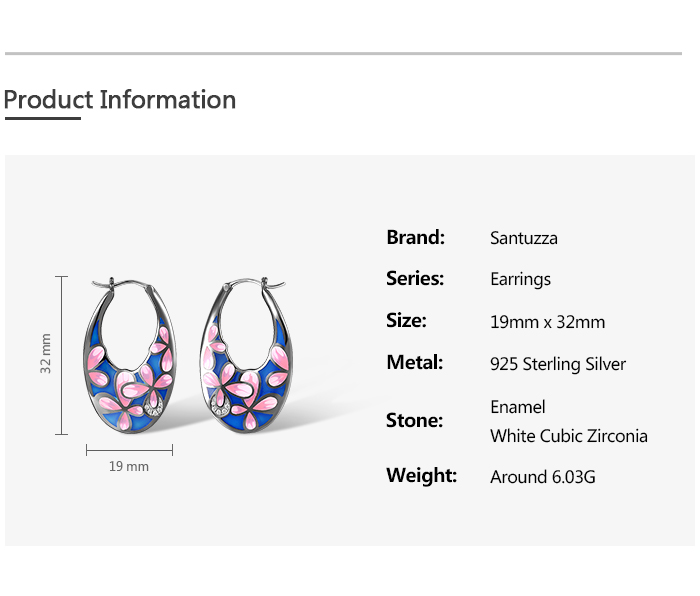Select the Enamel stone value
This screenshot has width=700, height=596.
pyautogui.click(x=518, y=407)
